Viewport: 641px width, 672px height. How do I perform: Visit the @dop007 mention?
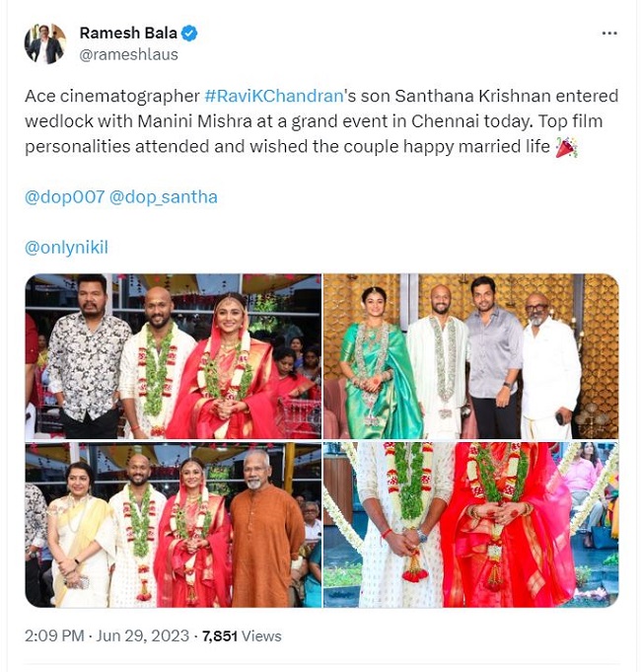click(65, 197)
